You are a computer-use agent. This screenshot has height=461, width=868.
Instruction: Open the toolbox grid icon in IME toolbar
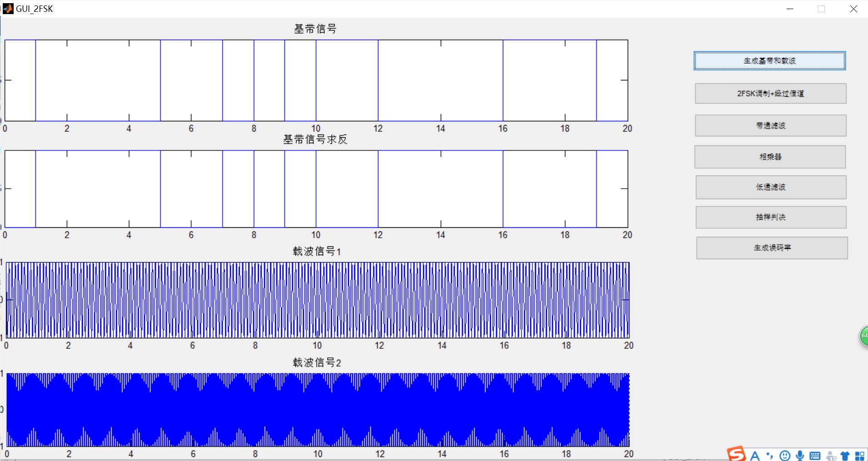pos(860,456)
